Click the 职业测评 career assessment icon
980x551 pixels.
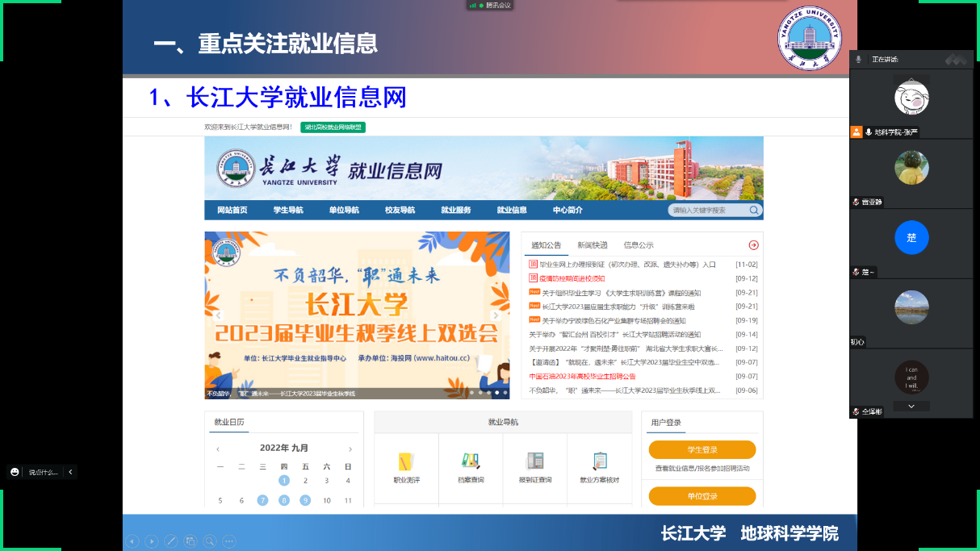tap(406, 462)
